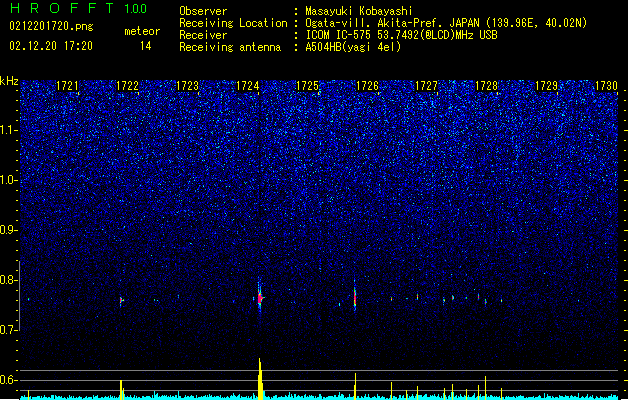Click the red meteor echo near 1722
This screenshot has height=400, width=629.
click(121, 300)
